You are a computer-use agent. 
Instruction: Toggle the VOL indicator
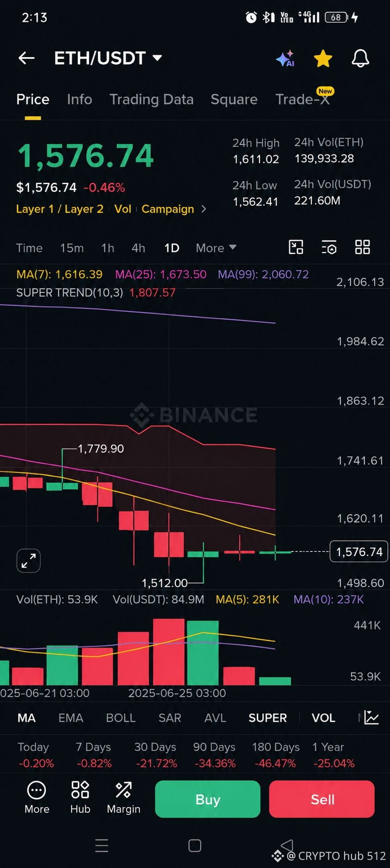point(323,718)
